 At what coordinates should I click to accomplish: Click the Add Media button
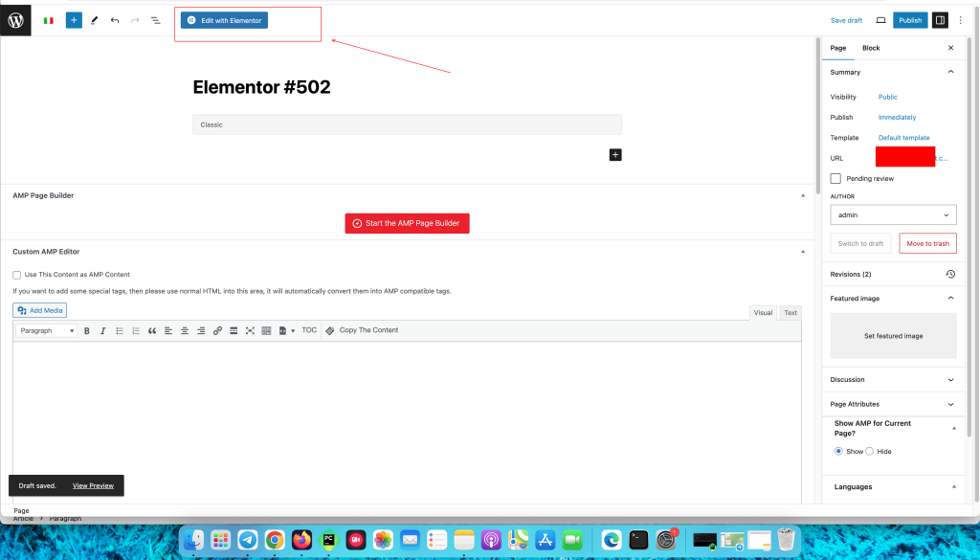point(40,310)
